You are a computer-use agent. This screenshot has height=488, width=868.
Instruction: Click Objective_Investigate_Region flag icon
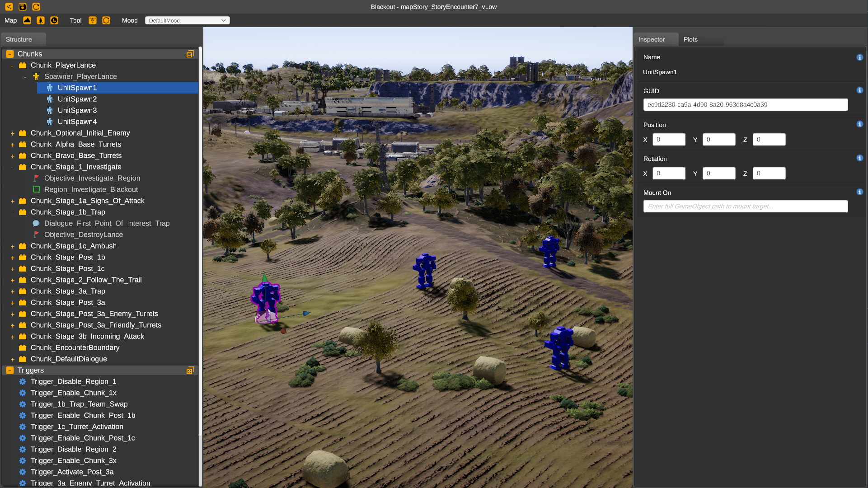click(x=36, y=178)
